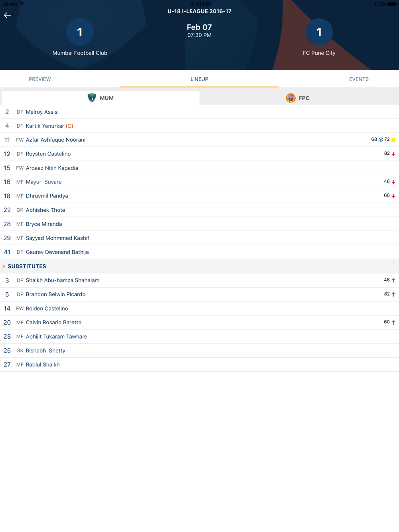
Task: Select substitute Calvin Rosario Baretto
Action: pyautogui.click(x=199, y=322)
